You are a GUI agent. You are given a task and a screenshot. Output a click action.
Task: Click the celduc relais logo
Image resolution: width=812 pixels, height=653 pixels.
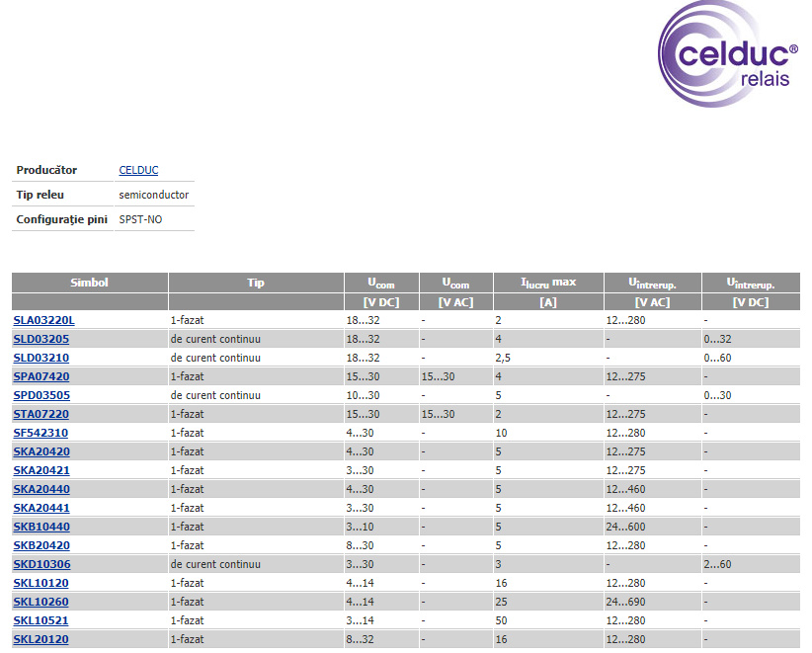click(x=728, y=54)
